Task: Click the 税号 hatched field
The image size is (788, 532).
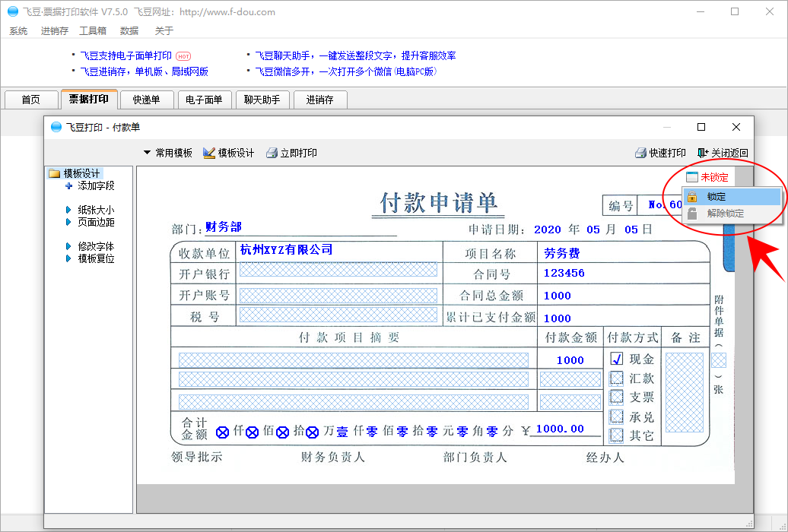Action: point(338,315)
